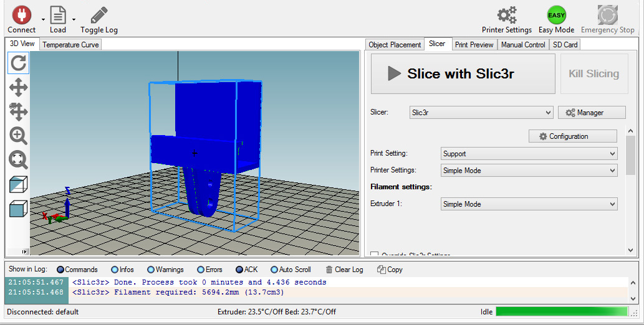The image size is (644, 325).
Task: Open the Temperature Curve tab
Action: point(70,45)
